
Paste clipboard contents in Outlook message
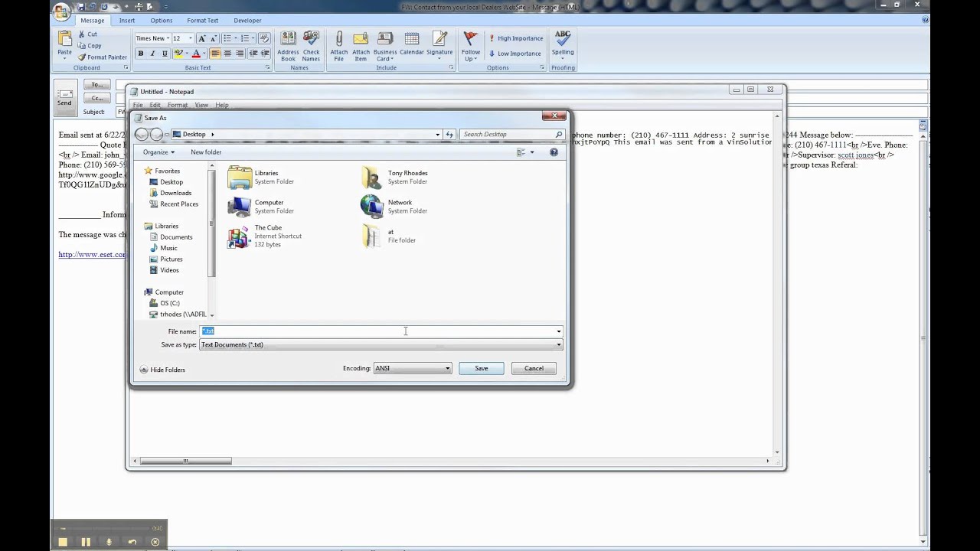[64, 44]
